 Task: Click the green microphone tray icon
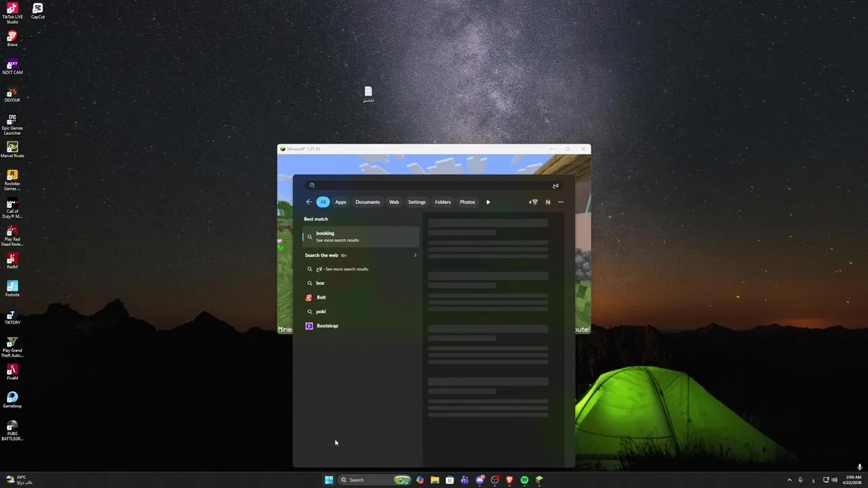(800, 480)
